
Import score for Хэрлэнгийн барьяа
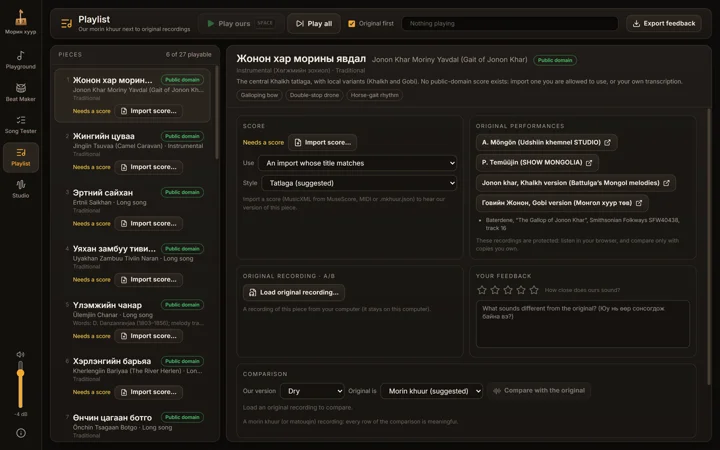pyautogui.click(x=148, y=392)
